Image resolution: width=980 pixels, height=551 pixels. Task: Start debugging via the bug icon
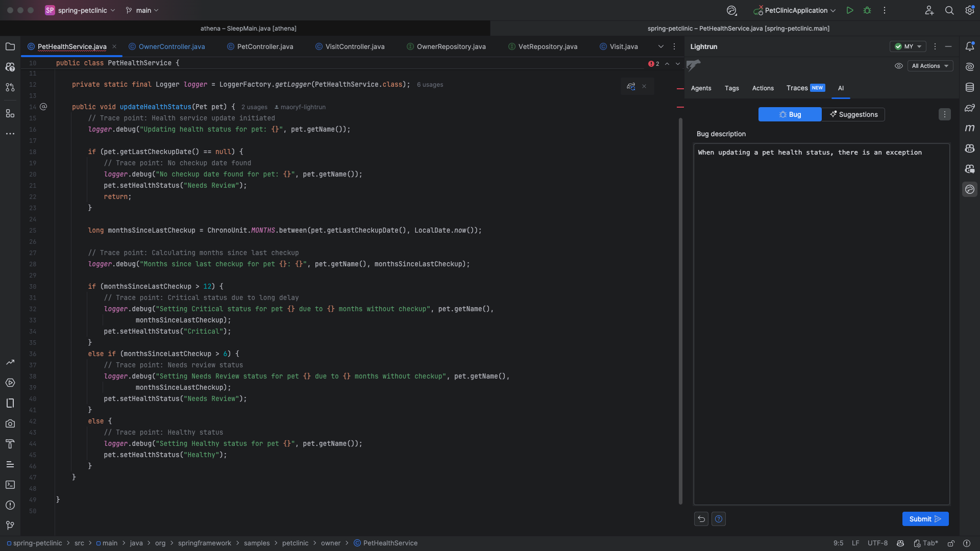[x=867, y=10]
